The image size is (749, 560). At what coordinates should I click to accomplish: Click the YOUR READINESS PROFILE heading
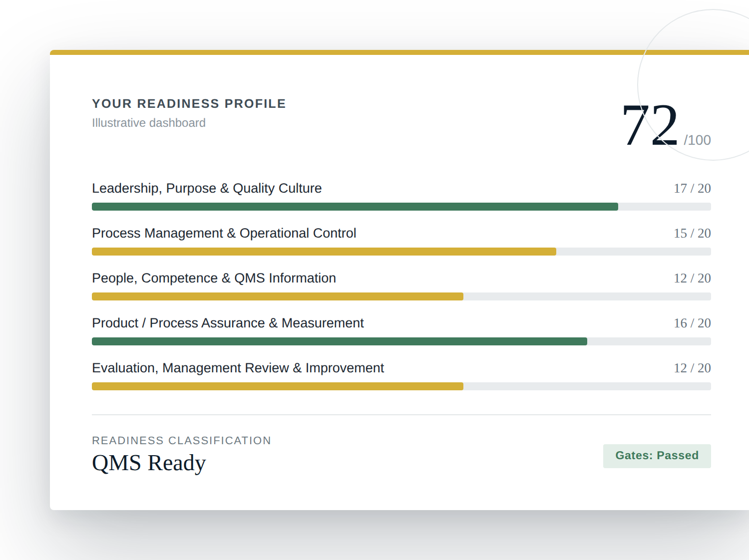point(189,104)
